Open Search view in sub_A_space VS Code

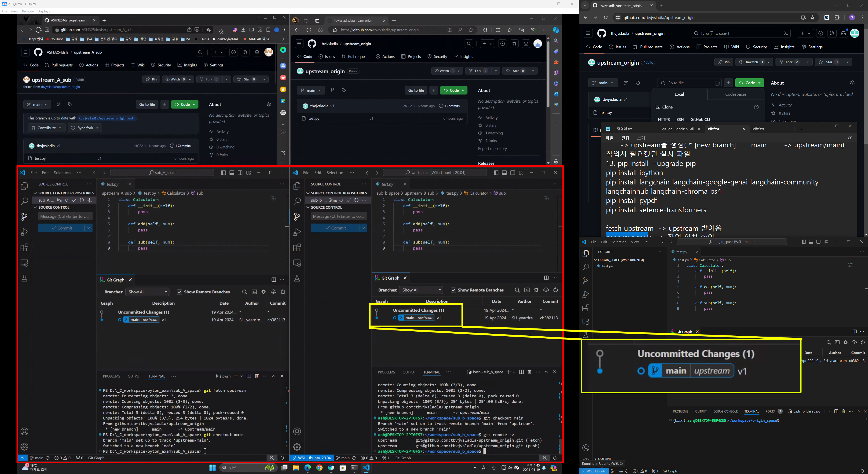[x=24, y=201]
